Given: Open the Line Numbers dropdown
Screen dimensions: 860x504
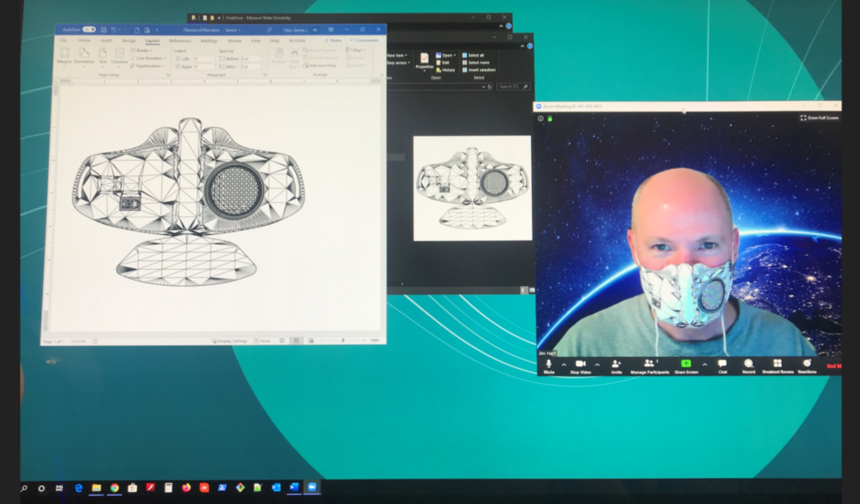Looking at the screenshot, I should (x=148, y=58).
